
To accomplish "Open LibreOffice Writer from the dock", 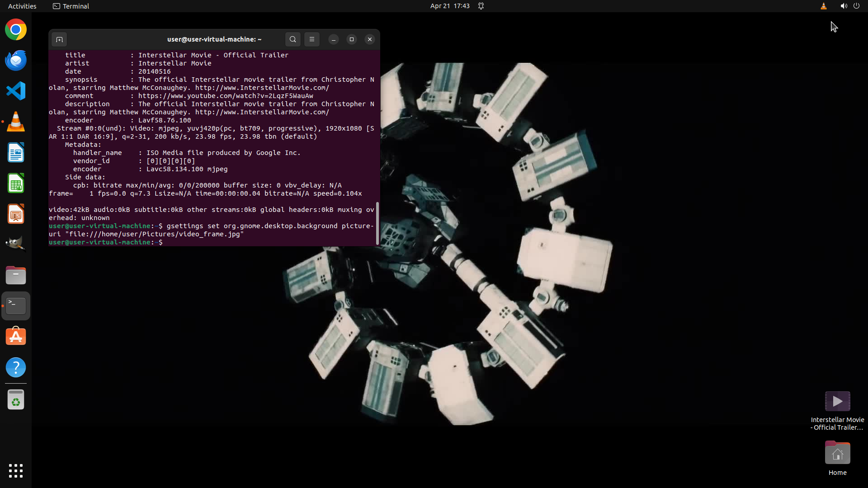I will [x=16, y=153].
